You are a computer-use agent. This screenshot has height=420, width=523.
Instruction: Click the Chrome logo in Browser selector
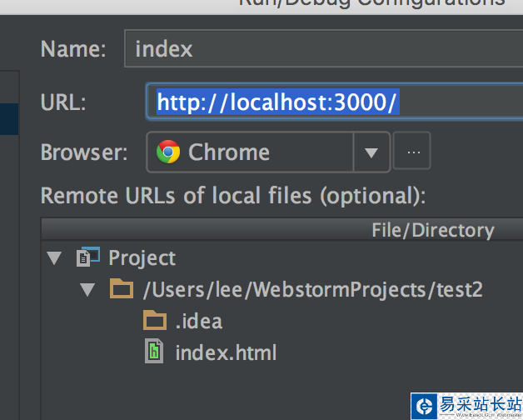168,152
